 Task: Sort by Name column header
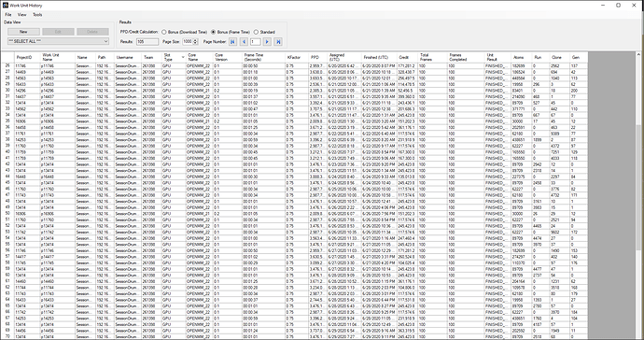(x=86, y=57)
